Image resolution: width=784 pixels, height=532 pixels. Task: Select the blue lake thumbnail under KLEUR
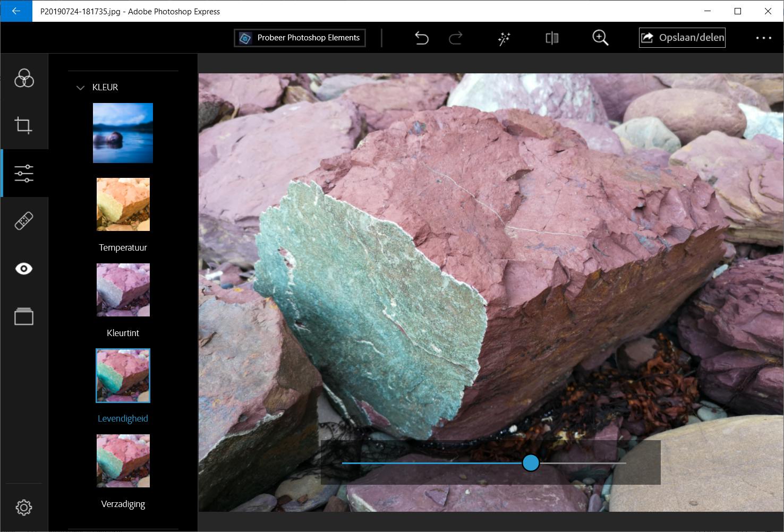123,133
